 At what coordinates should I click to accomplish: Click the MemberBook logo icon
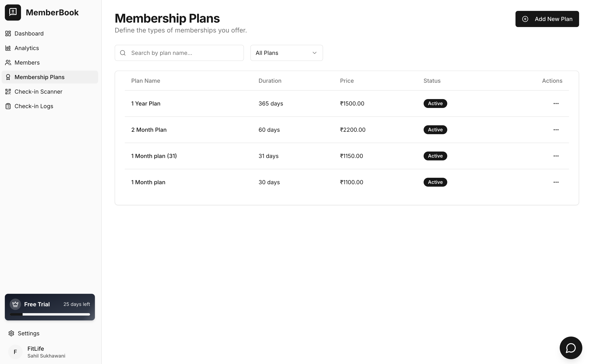[x=13, y=13]
